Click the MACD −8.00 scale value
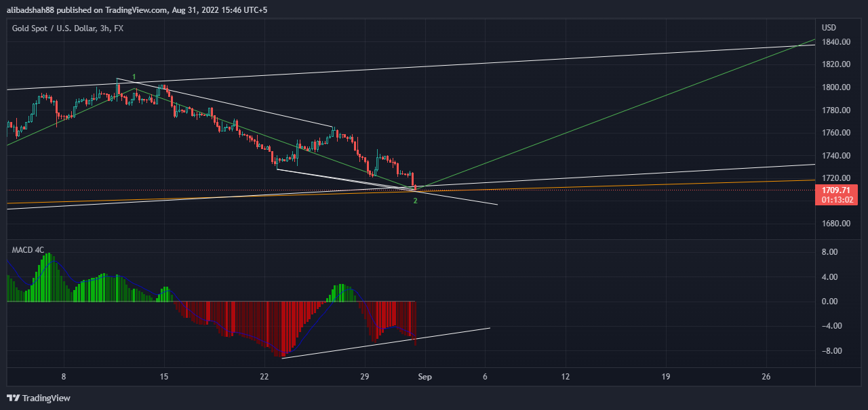This screenshot has width=868, height=410. click(x=831, y=351)
